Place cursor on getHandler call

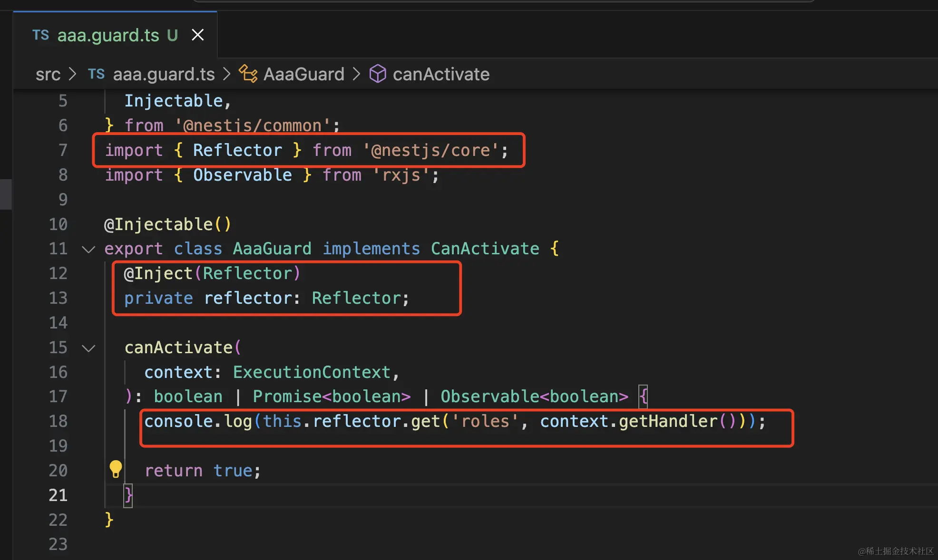click(x=668, y=421)
